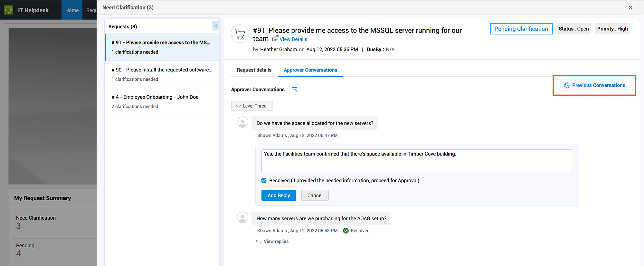Uncheck the Resolved checkbox
This screenshot has width=644, height=266.
[264, 180]
